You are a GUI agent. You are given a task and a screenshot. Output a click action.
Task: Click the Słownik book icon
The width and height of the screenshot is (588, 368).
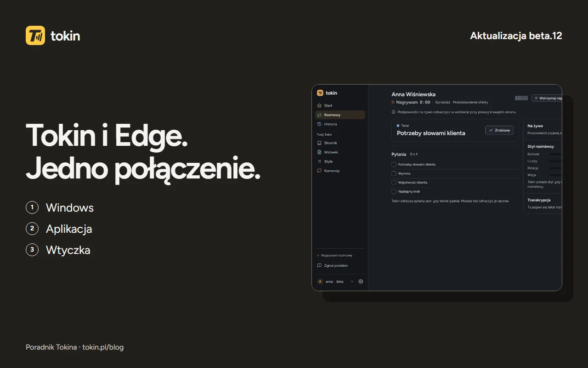point(319,143)
